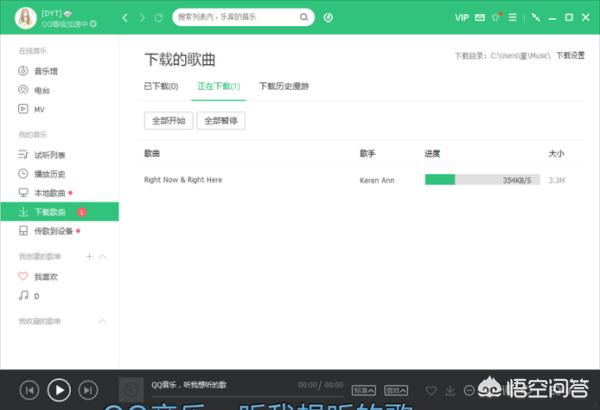The height and width of the screenshot is (410, 600).
Task: Open 播放历史 play history
Action: 49,173
